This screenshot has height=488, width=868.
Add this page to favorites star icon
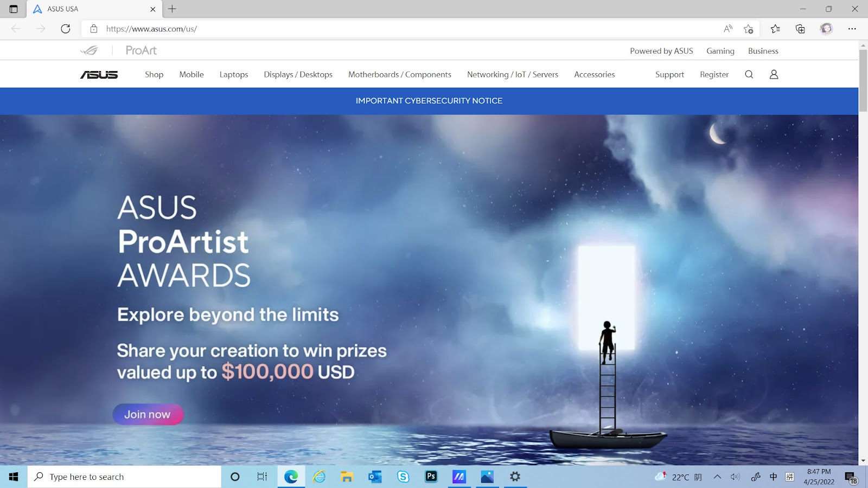[x=749, y=29]
